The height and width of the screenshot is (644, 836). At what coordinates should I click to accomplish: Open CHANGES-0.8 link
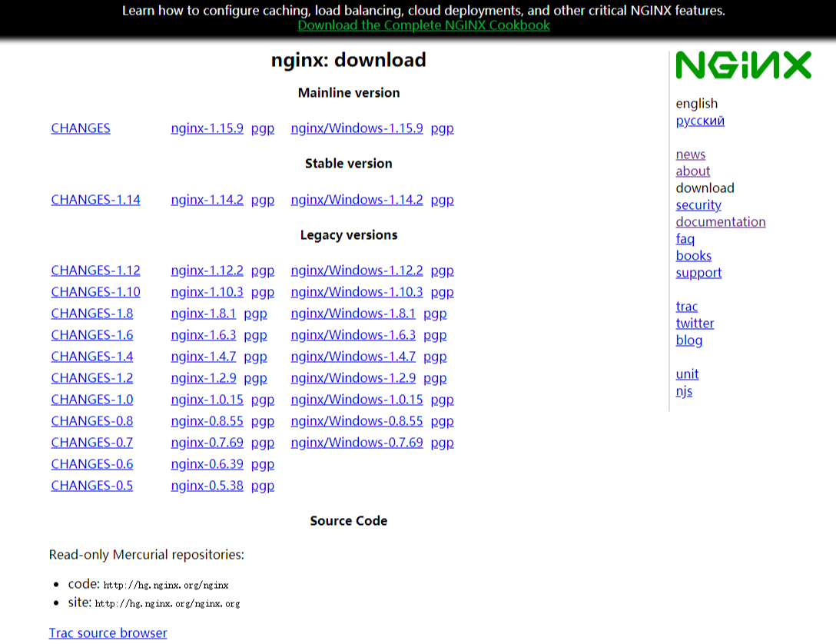(x=91, y=420)
